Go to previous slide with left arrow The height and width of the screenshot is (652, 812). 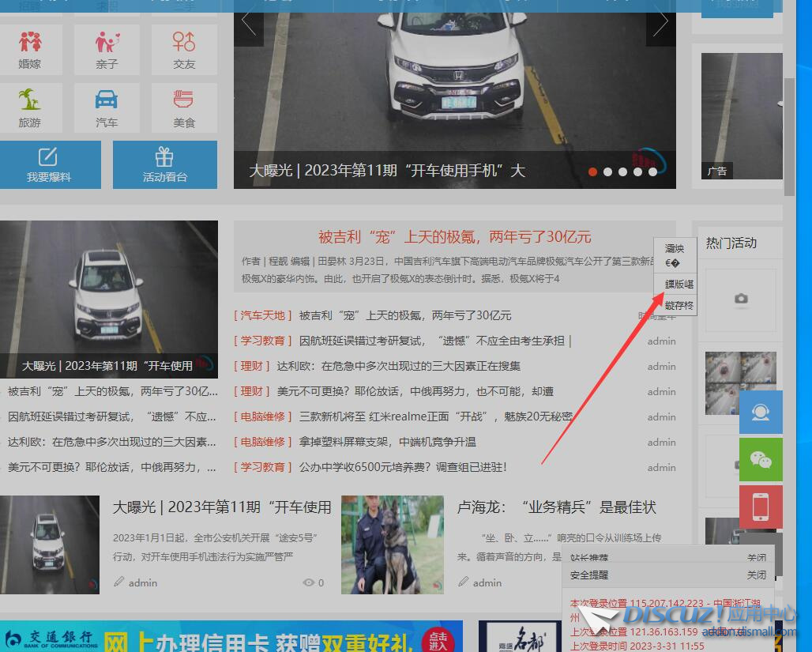[249, 23]
